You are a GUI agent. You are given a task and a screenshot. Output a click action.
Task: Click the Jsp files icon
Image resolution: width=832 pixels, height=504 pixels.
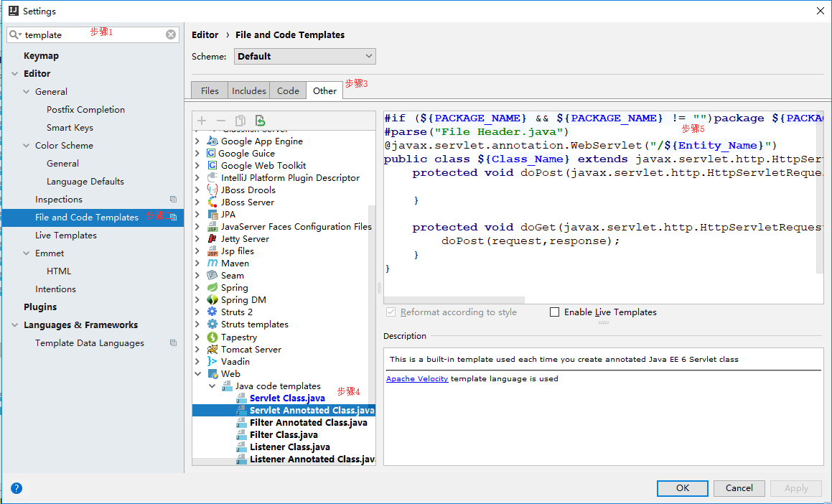(x=212, y=251)
